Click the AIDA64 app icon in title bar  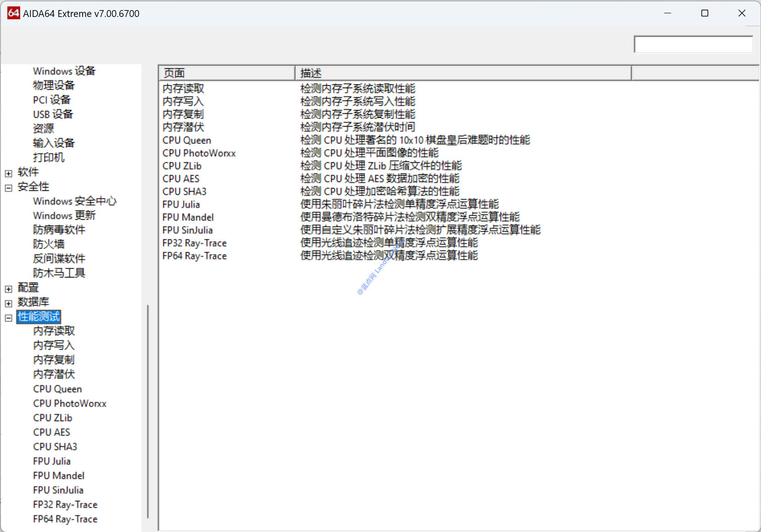tap(13, 13)
